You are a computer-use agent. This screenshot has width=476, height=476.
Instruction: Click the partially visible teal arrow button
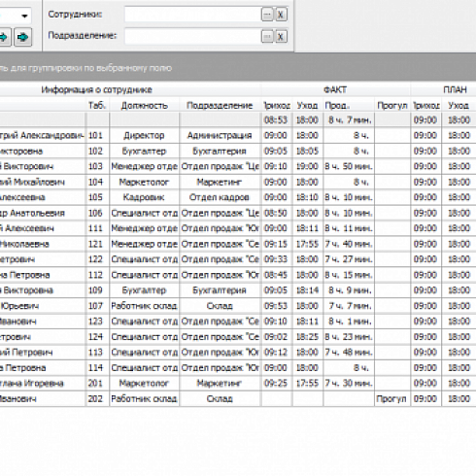pos(5,37)
